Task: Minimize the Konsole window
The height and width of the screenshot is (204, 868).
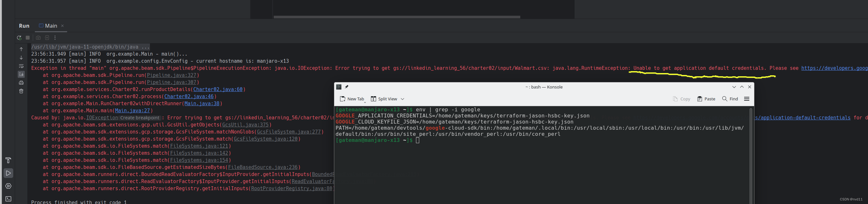Action: pos(734,87)
